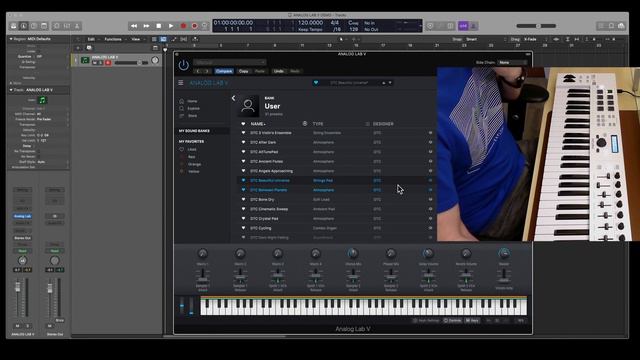Mute the ANALOG LAB V track
Image resolution: width=640 pixels, height=360 pixels.
(95, 63)
